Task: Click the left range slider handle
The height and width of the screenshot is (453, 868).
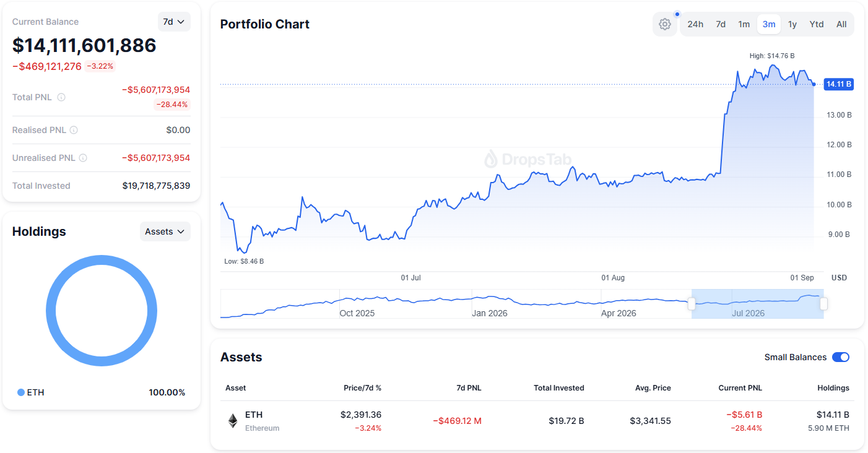Action: click(692, 303)
